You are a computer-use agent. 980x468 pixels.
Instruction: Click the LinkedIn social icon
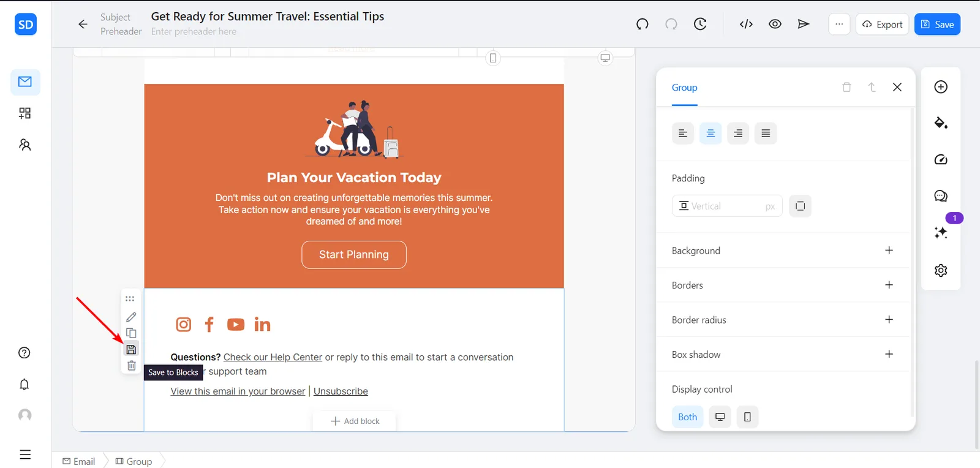pos(262,324)
